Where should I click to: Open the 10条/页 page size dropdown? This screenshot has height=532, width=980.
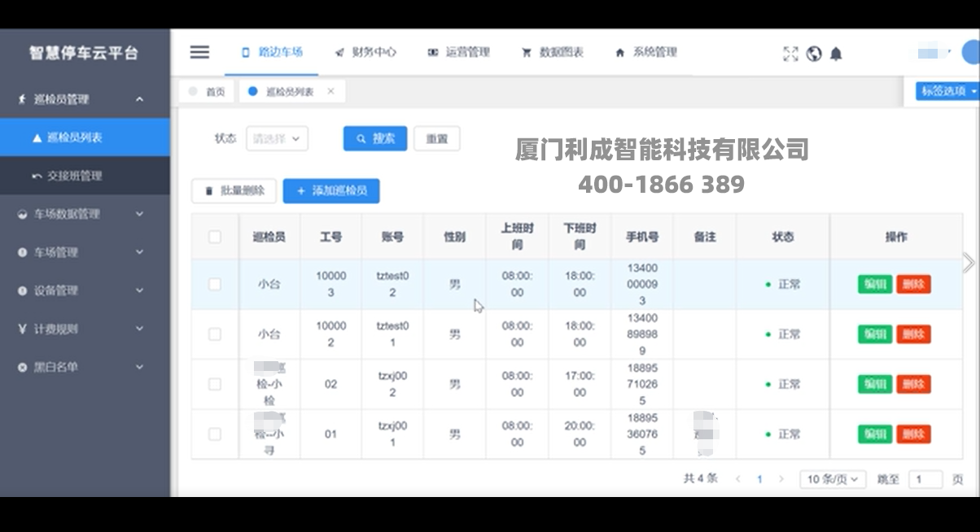833,479
